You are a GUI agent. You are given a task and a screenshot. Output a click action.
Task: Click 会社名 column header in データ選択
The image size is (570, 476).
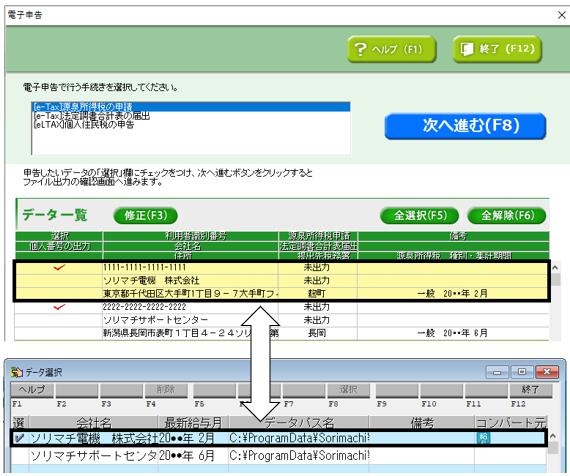click(93, 423)
